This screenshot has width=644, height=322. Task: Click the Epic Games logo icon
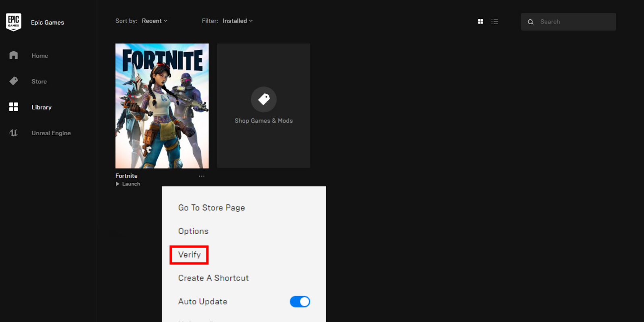(x=14, y=22)
